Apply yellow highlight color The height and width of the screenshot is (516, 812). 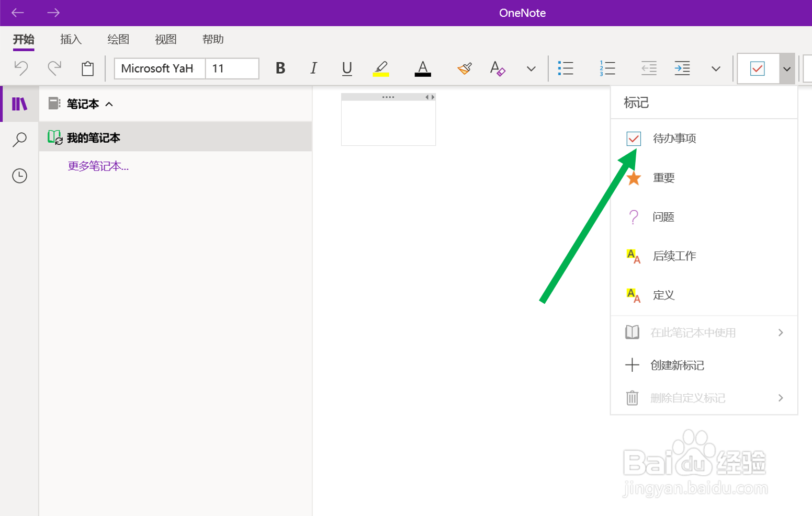coord(381,68)
